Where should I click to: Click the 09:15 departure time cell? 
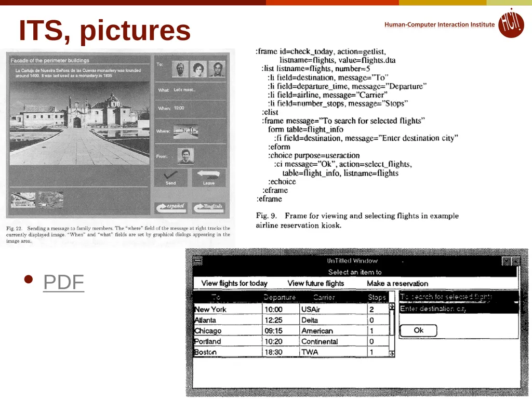[281, 330]
